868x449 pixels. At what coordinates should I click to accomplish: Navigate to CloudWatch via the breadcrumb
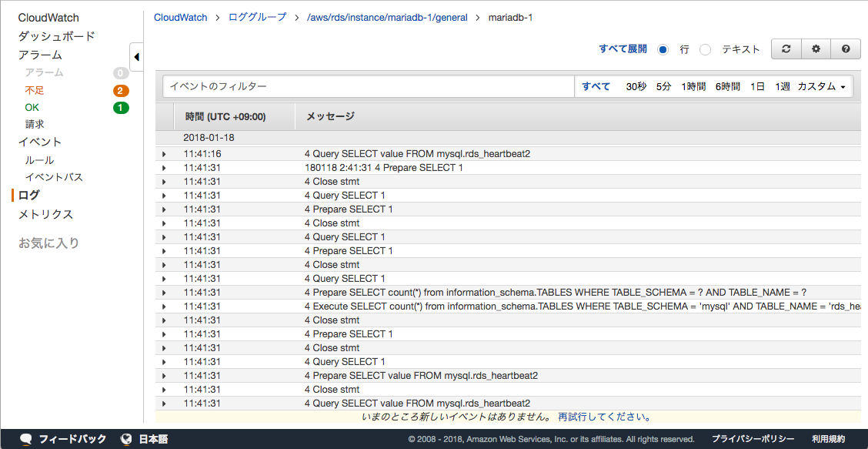tap(180, 17)
